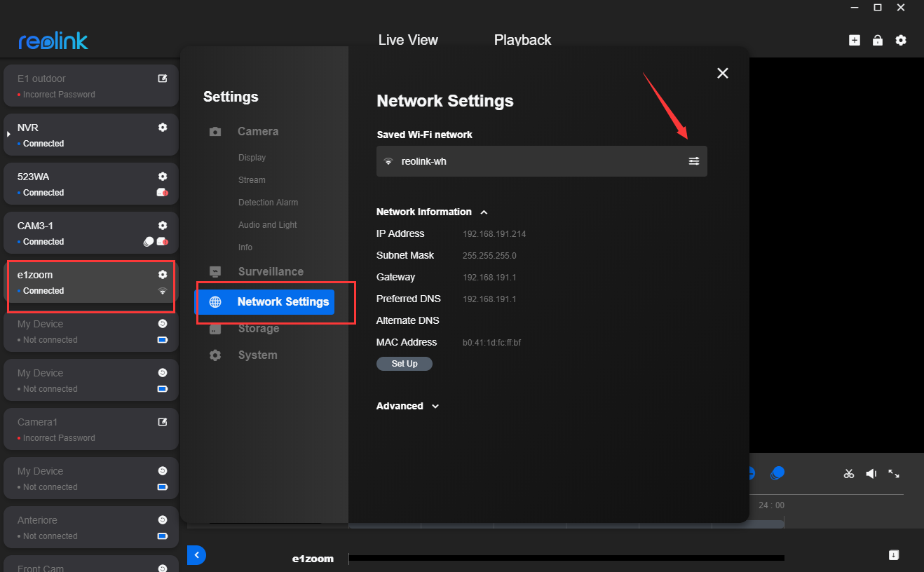Viewport: 924px width, 572px height.
Task: Select the Camera1 device card
Action: point(91,429)
